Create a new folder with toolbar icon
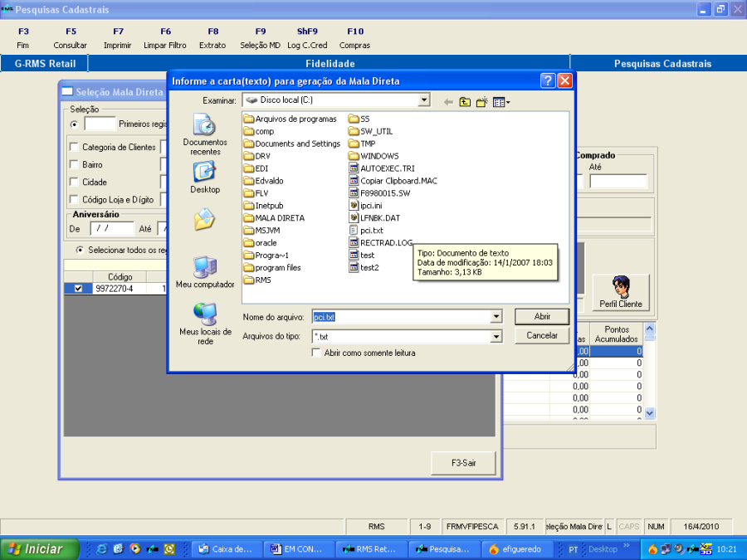This screenshot has height=560, width=747. [x=481, y=102]
